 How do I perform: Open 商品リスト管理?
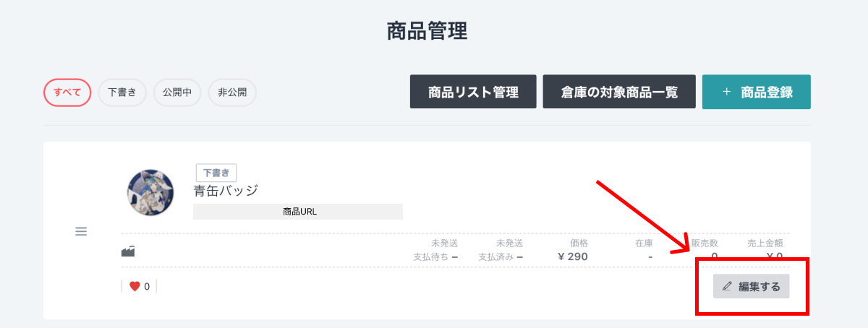(x=473, y=92)
